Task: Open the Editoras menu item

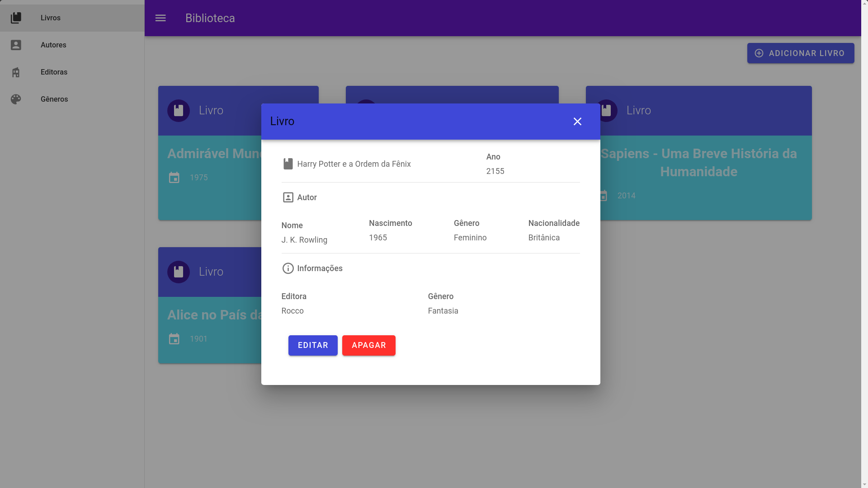Action: point(54,72)
